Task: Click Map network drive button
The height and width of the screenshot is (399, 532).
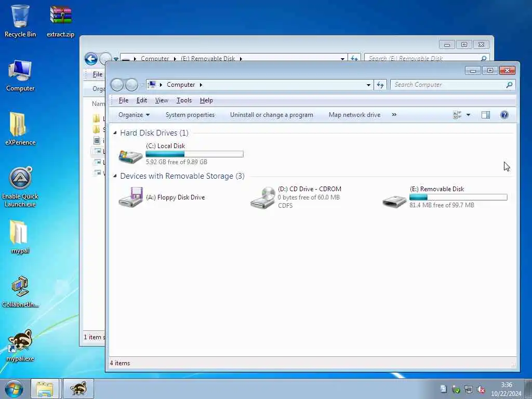Action: [x=354, y=115]
